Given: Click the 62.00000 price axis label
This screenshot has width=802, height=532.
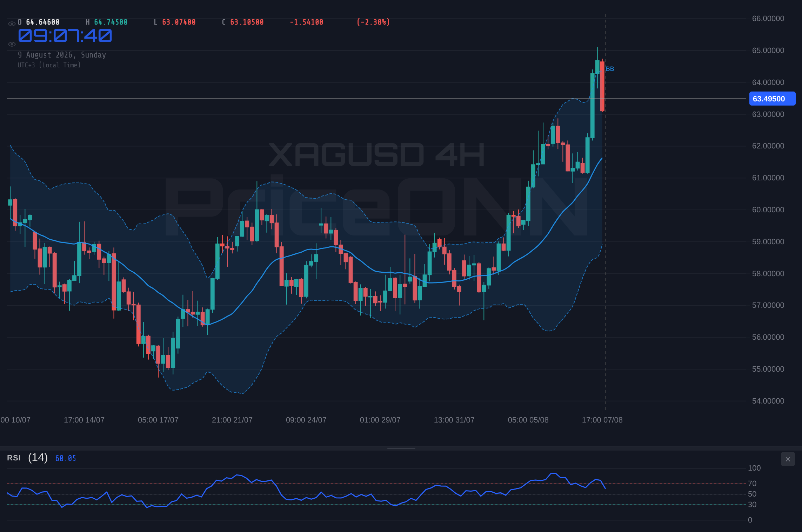Looking at the screenshot, I should [768, 146].
